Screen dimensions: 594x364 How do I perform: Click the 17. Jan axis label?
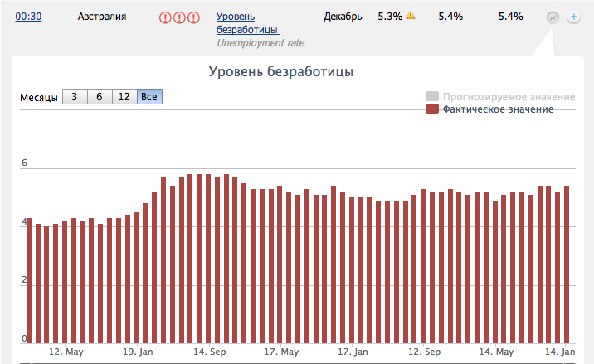click(x=353, y=352)
